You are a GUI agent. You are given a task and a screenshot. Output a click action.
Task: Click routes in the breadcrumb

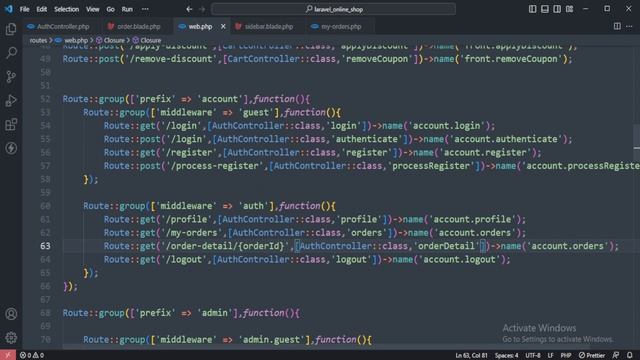tap(38, 40)
